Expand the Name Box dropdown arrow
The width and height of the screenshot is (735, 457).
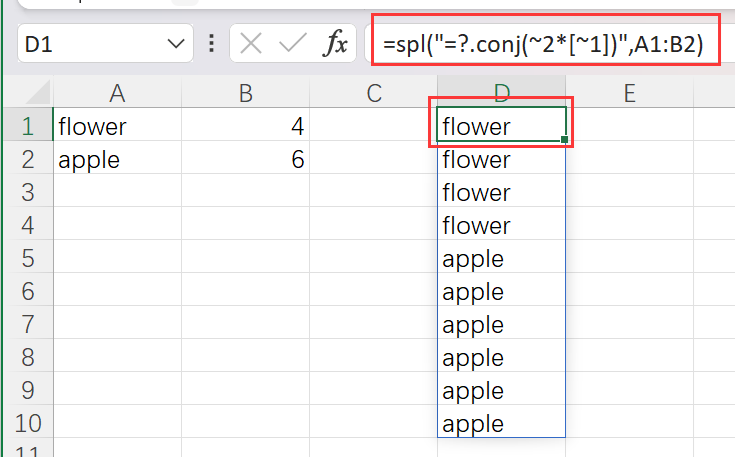click(177, 44)
